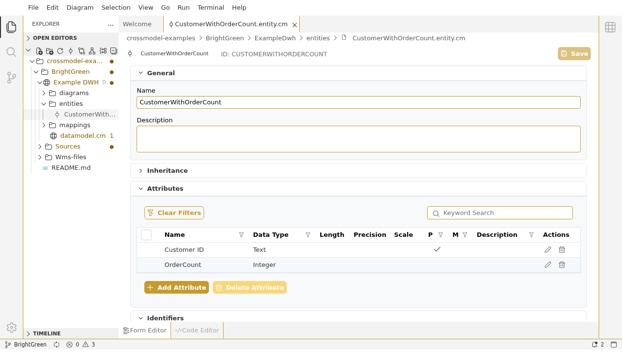The width and height of the screenshot is (622, 364).
Task: Collapse all folders in Explorer
Action: pos(114,51)
